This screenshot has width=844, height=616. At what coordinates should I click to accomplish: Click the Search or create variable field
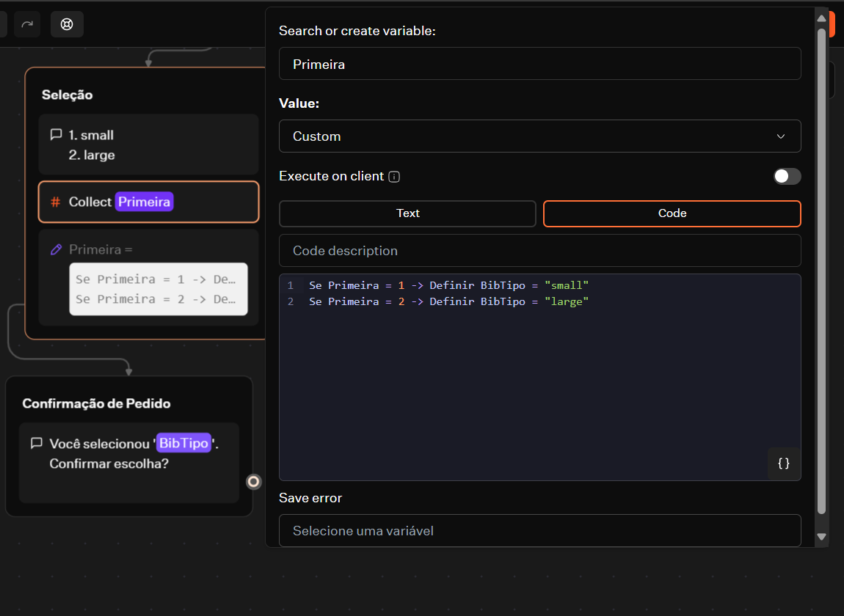(539, 64)
